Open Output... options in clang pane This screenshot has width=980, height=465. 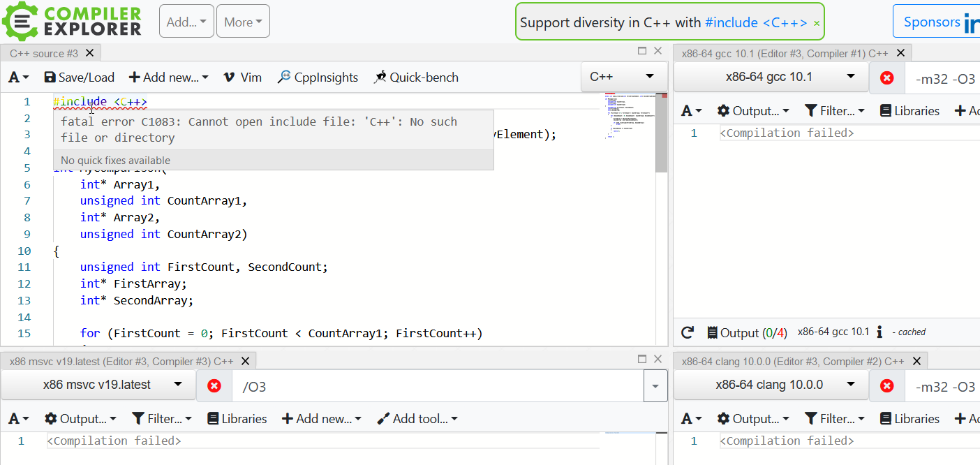tap(753, 419)
